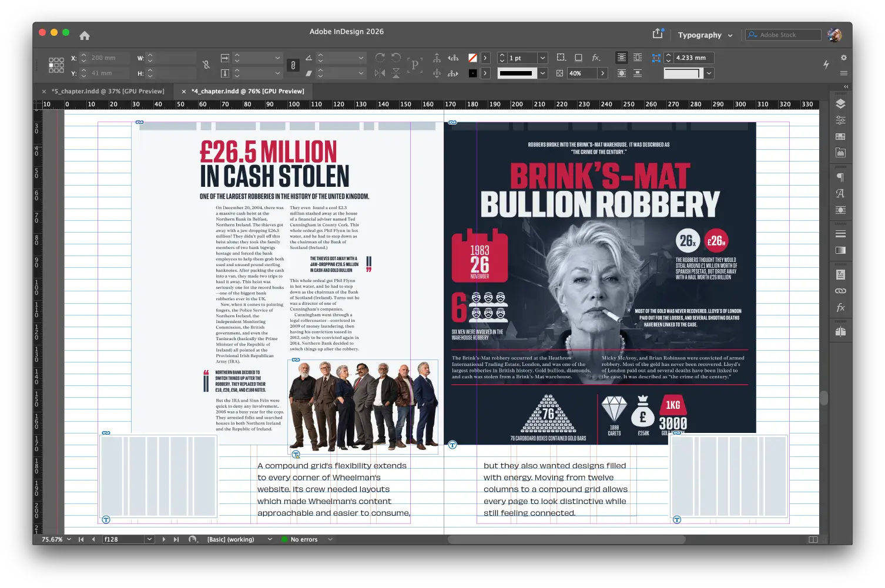
Task: Open the Properties panel sliders icon
Action: pos(840,120)
